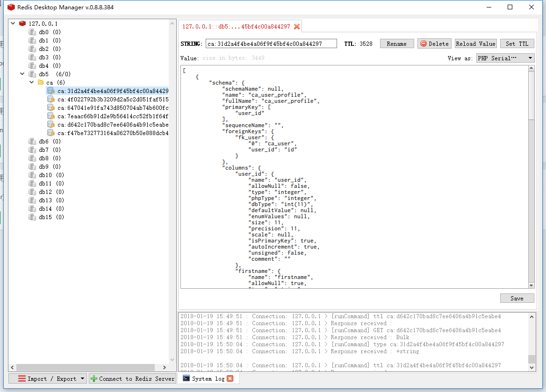Click the db0 database icon
This screenshot has height=392, width=546.
[x=32, y=32]
